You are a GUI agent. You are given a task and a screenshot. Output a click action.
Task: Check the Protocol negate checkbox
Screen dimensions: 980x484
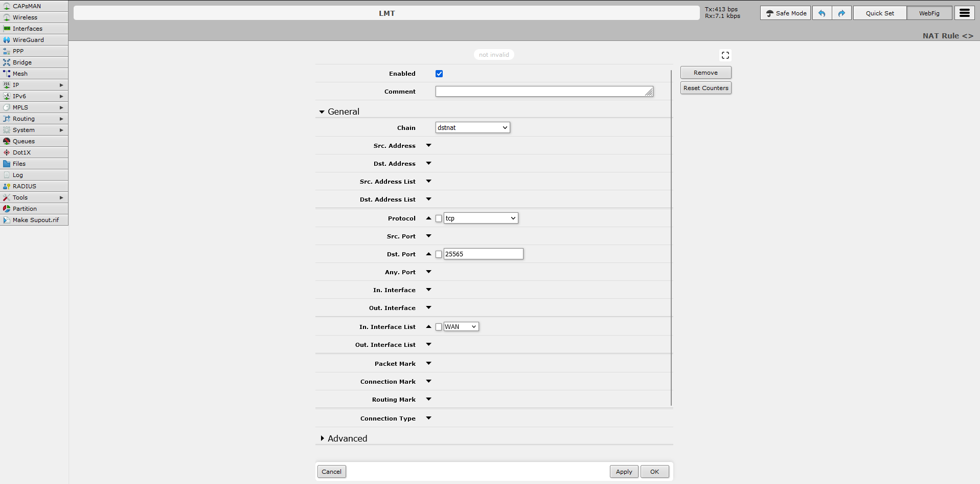pyautogui.click(x=439, y=218)
